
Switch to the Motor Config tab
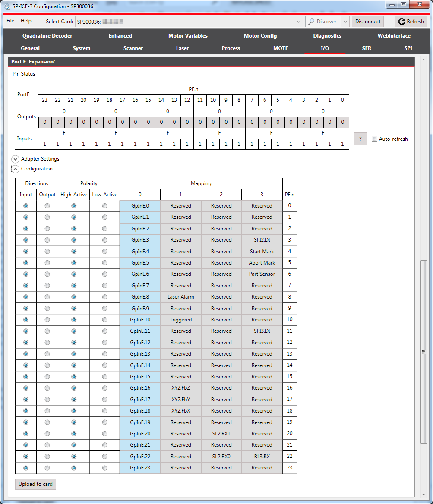pos(260,36)
